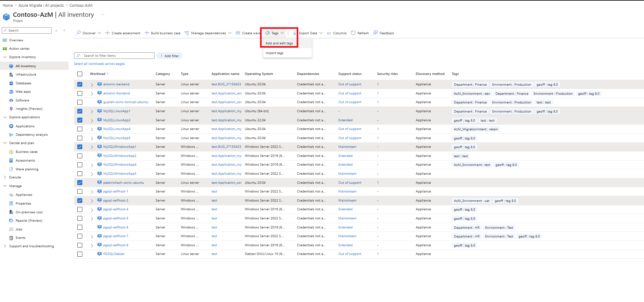Open the Manage dependencies dropdown
The width and height of the screenshot is (644, 302).
tap(208, 33)
